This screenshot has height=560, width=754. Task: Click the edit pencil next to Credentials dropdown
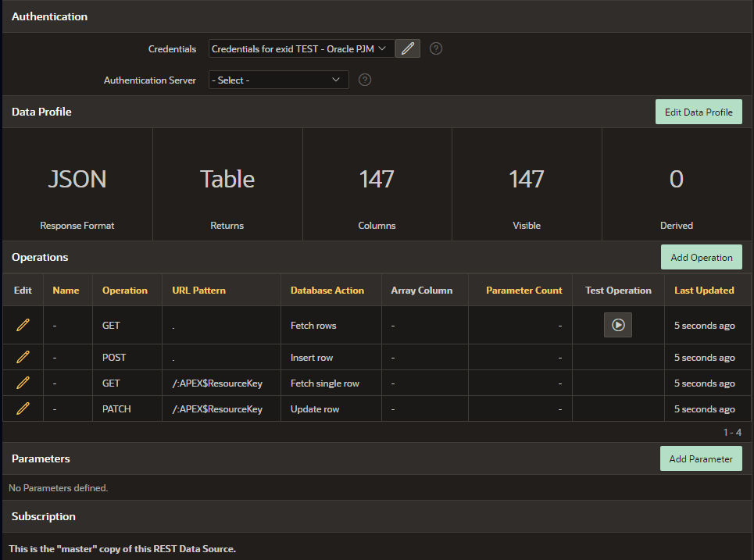407,48
